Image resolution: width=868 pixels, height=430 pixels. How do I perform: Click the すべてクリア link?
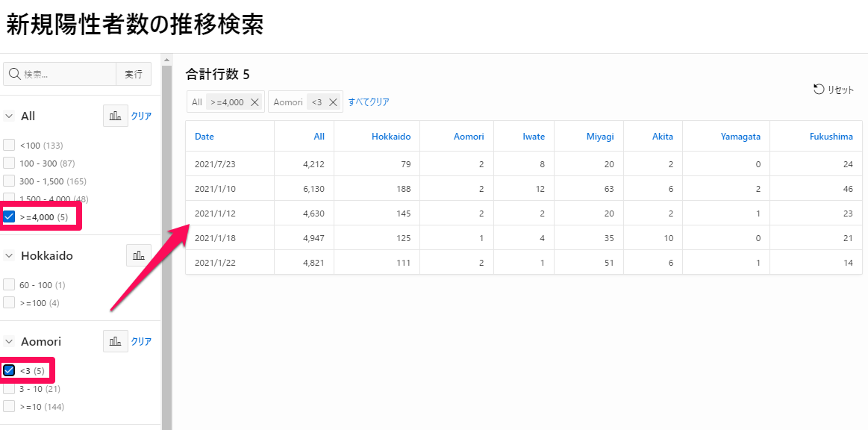(x=369, y=102)
